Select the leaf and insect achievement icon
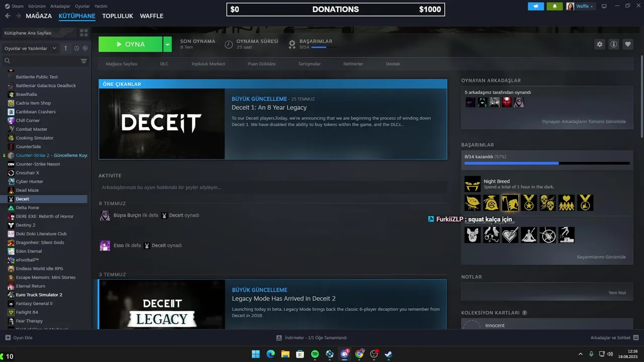Screen dimensions: 644x362 tap(472, 203)
